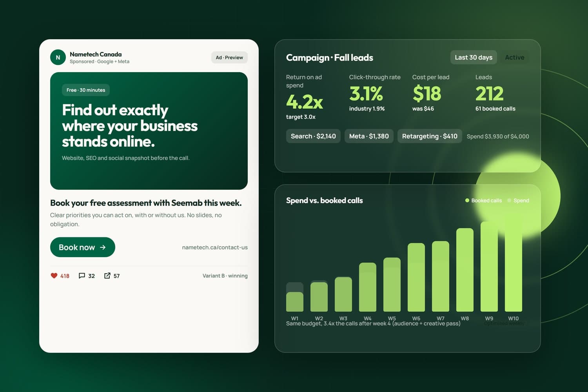Click the Booked calls legend dot
Viewport: 588px width, 392px height.
467,200
